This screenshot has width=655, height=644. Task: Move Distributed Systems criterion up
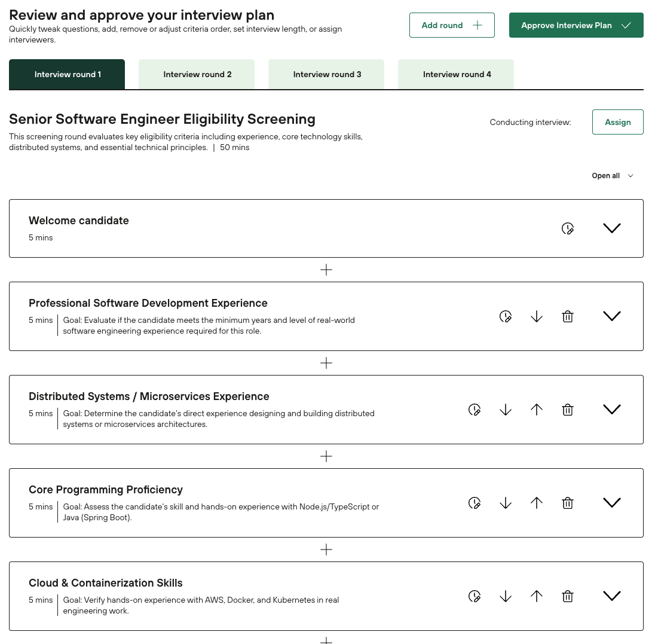pos(537,410)
